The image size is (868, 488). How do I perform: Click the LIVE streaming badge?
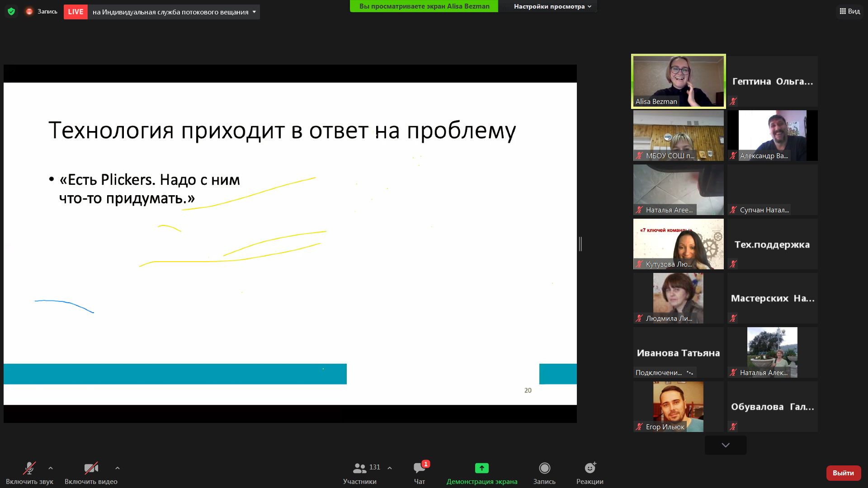coord(75,12)
